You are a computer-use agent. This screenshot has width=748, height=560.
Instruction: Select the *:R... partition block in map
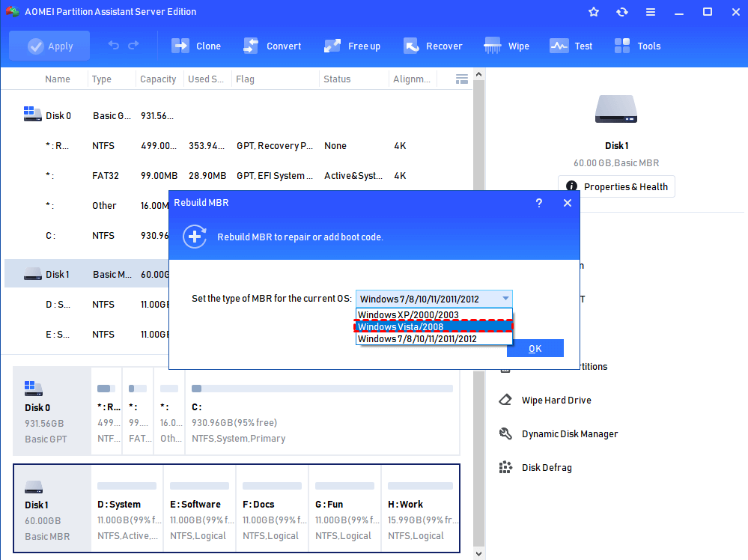[x=107, y=411]
